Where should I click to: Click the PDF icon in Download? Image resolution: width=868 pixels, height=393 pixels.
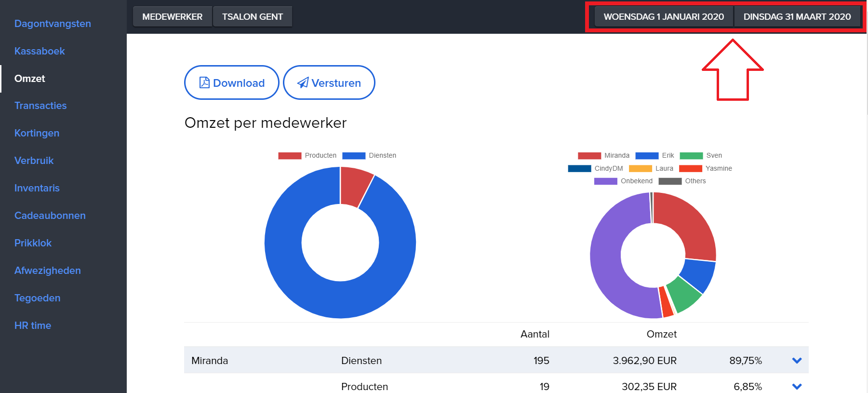pyautogui.click(x=204, y=82)
